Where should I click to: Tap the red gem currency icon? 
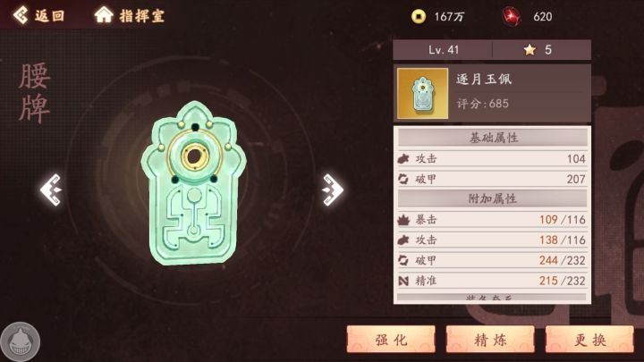pyautogui.click(x=512, y=16)
